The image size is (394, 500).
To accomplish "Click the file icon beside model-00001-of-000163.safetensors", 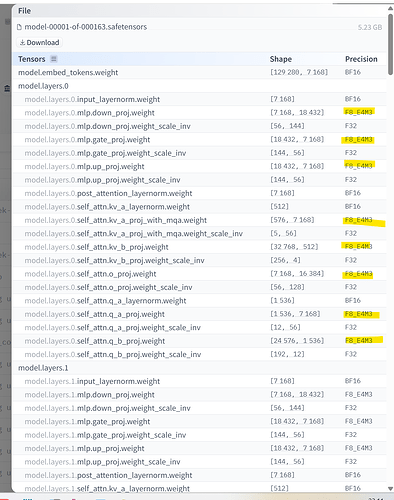I will 20,27.
